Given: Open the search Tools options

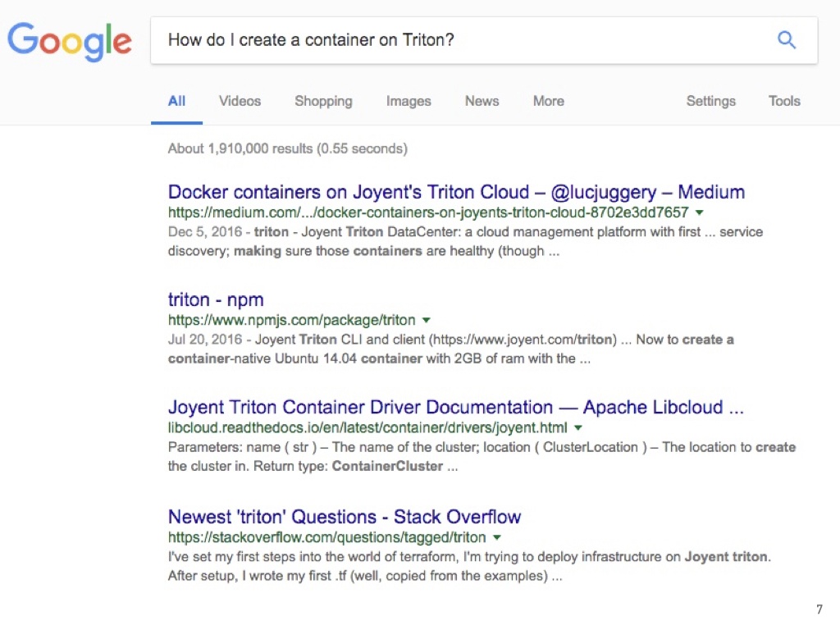Looking at the screenshot, I should (x=784, y=101).
